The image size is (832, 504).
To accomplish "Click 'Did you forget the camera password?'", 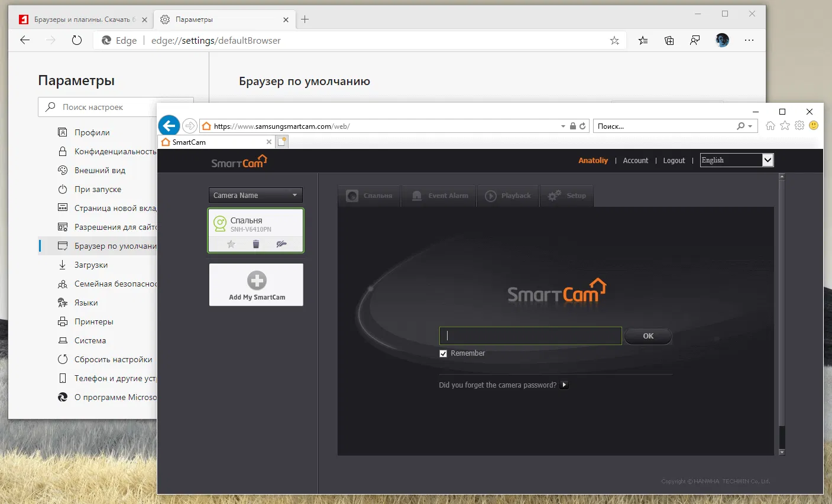I will 498,385.
